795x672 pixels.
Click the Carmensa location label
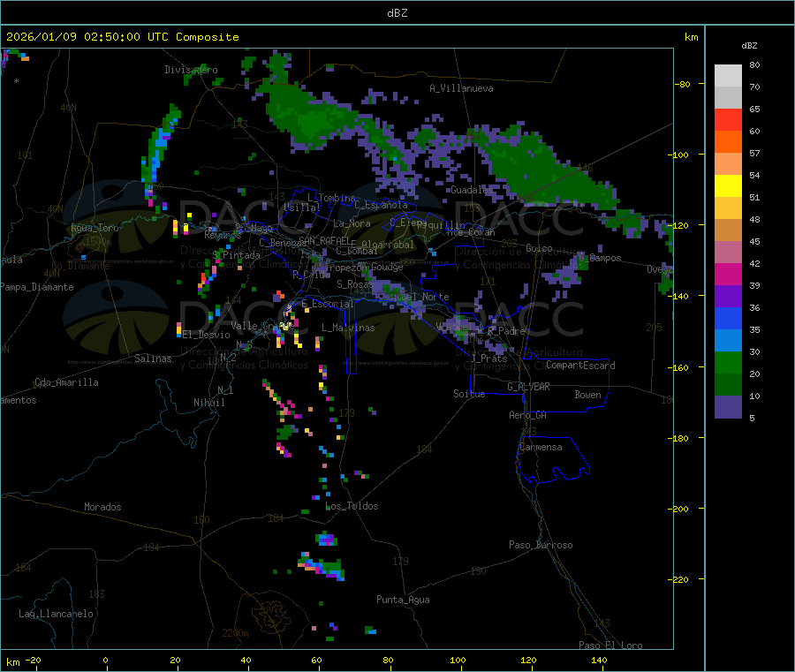[x=541, y=447]
